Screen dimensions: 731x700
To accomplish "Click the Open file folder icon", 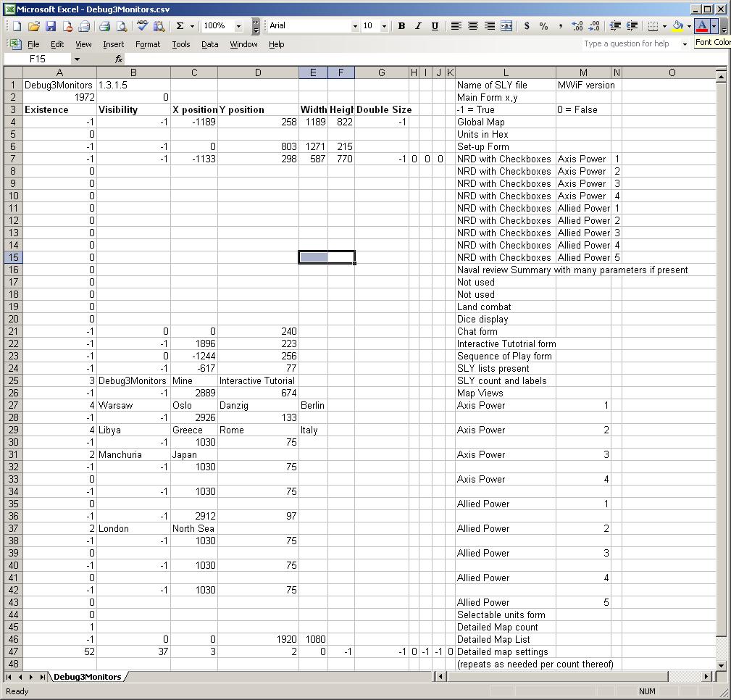I will [34, 26].
